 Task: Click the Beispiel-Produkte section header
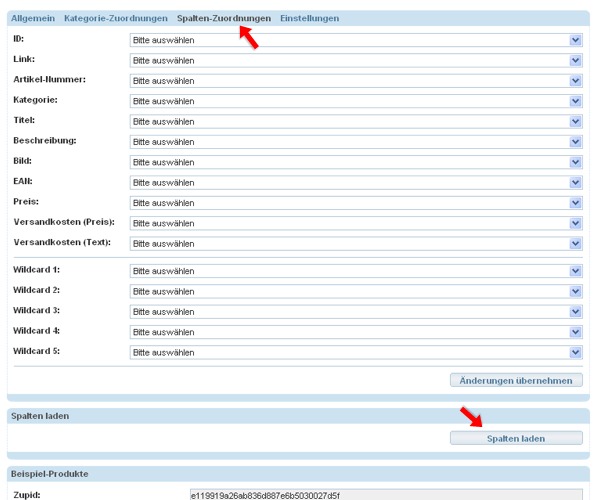[298, 474]
